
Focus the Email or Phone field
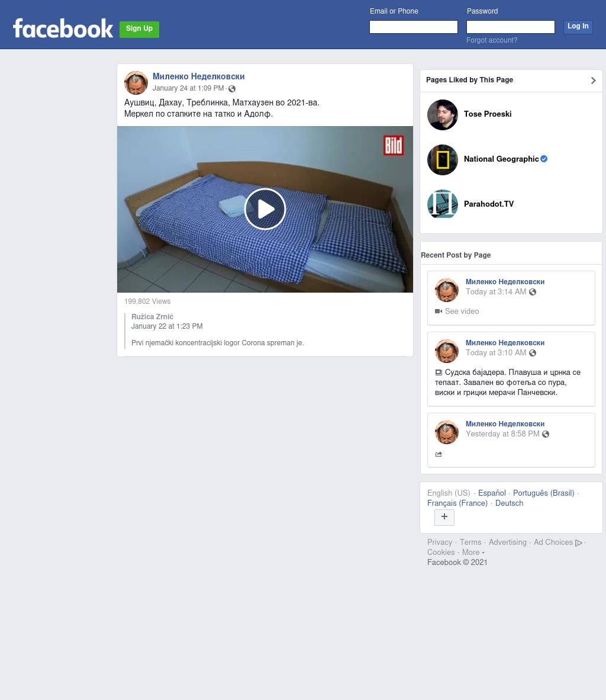pyautogui.click(x=413, y=27)
